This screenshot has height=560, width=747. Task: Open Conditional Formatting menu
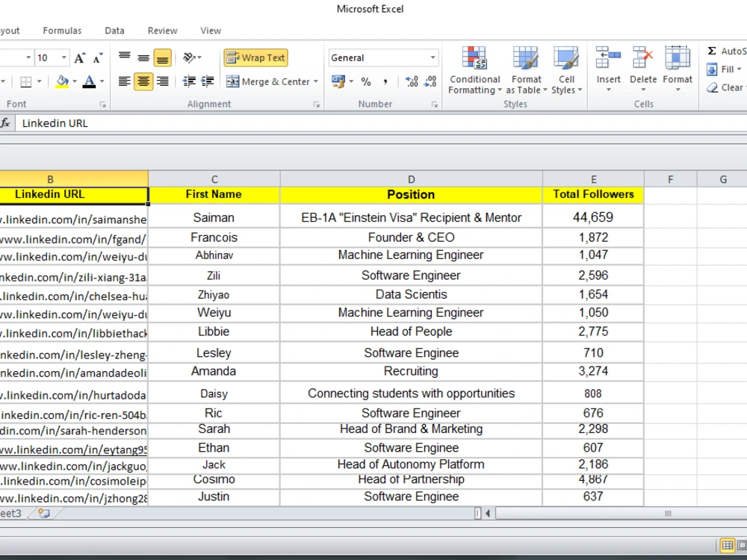[474, 70]
